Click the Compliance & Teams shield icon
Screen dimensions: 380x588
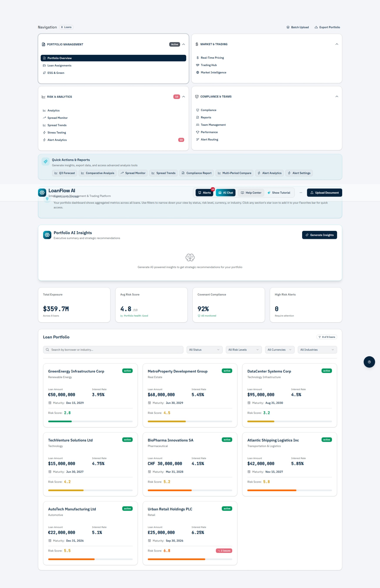coord(197,97)
